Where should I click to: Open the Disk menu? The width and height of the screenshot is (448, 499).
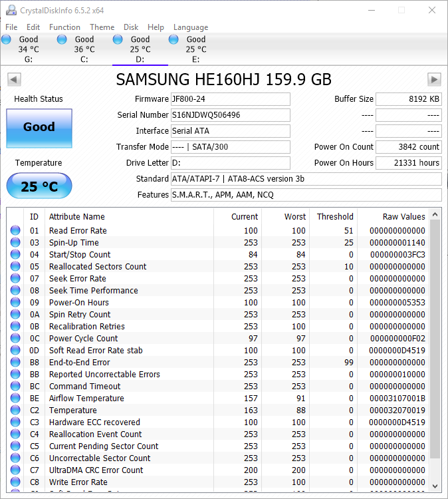[131, 27]
